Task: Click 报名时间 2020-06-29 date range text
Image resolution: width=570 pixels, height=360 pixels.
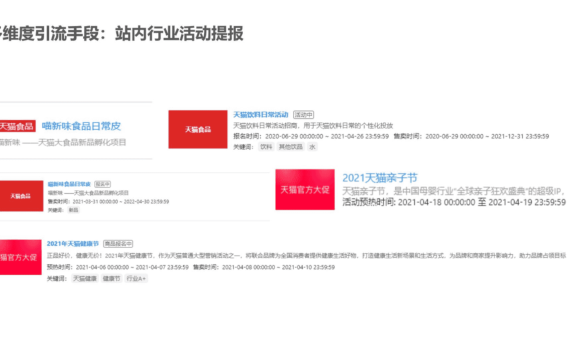Action: [311, 136]
